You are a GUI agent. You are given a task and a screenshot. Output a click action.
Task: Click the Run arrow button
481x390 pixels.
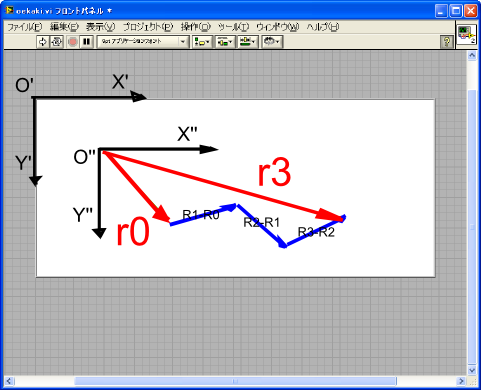coord(43,42)
